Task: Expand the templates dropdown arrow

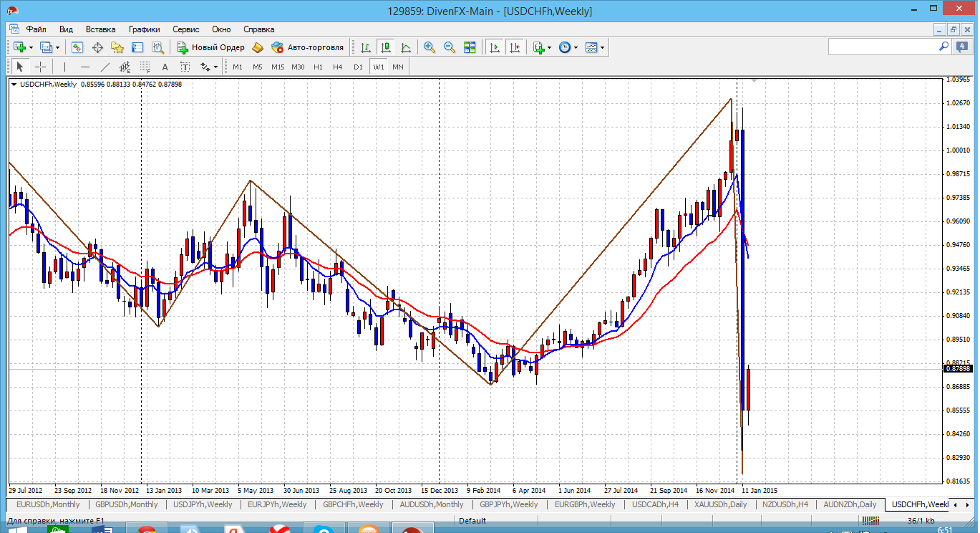Action: [603, 47]
